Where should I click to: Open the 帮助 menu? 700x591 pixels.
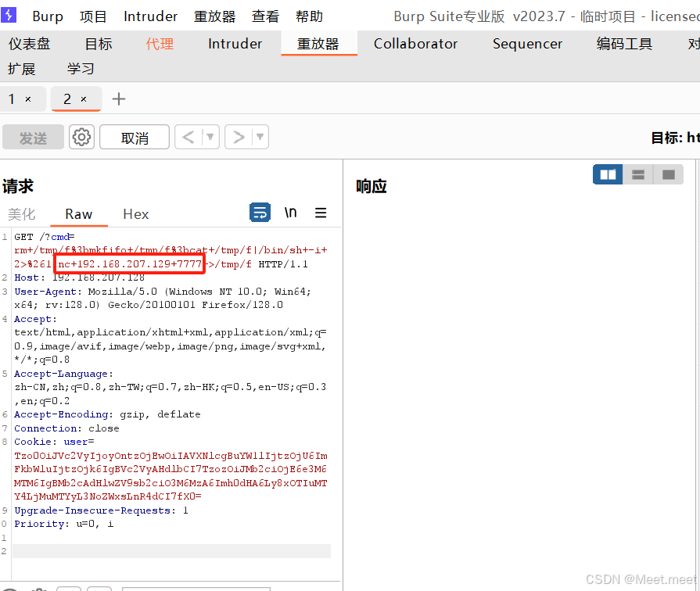tap(309, 16)
